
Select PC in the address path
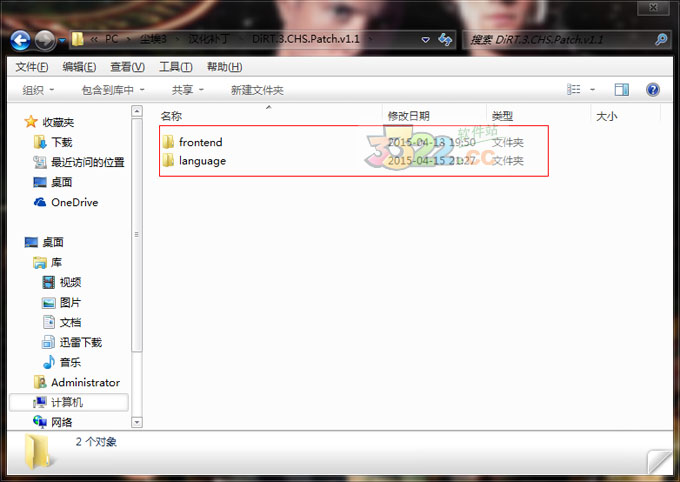click(x=111, y=39)
